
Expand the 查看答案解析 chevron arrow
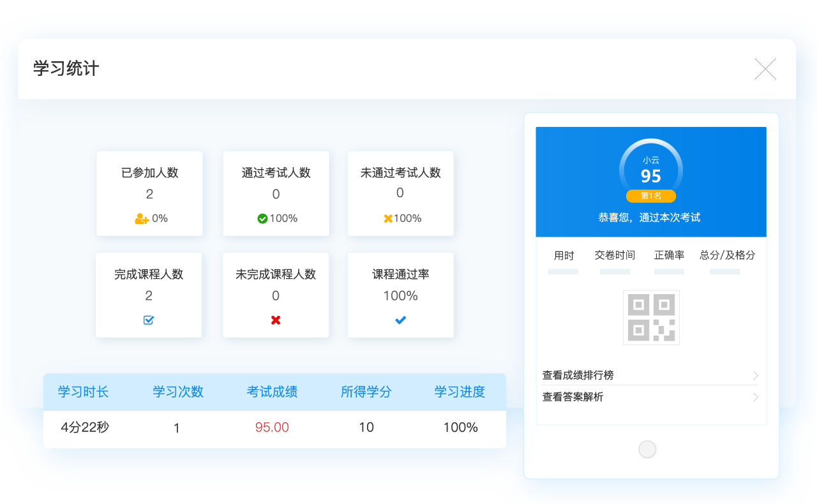coord(756,397)
